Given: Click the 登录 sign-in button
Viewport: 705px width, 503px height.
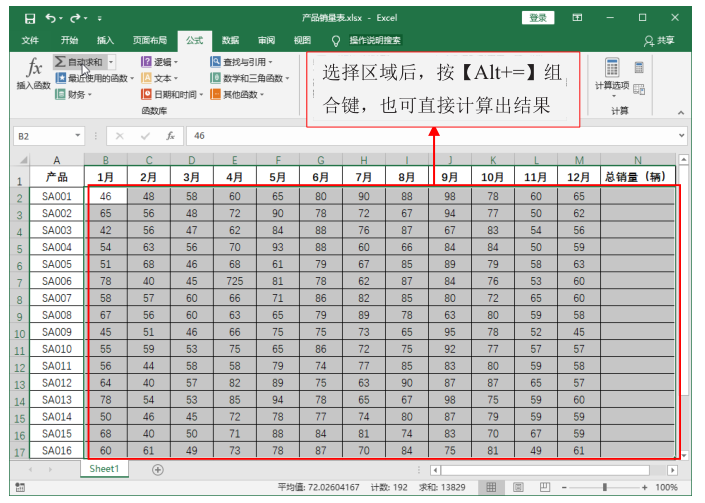Looking at the screenshot, I should 538,18.
